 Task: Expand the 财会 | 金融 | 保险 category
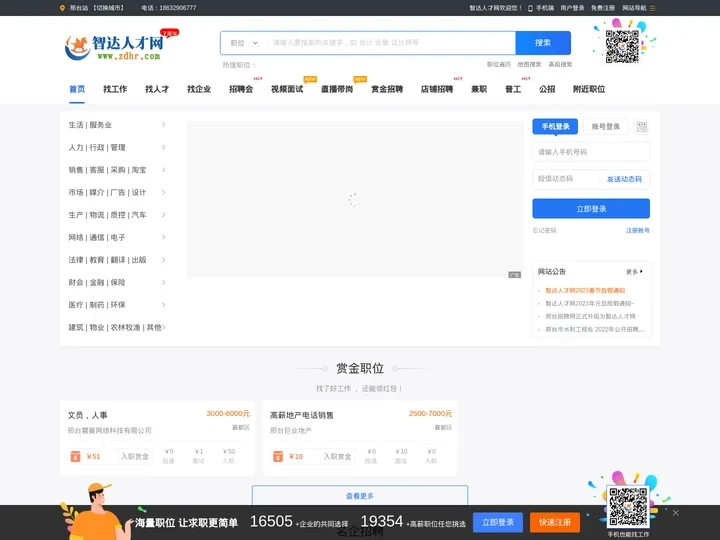click(117, 282)
